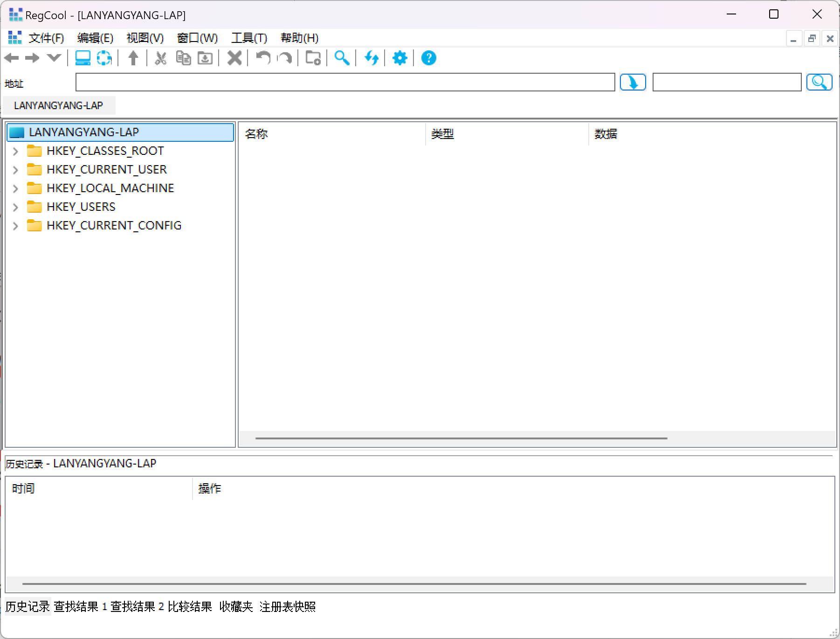The height and width of the screenshot is (639, 840).
Task: Switch to the 查找结果 1 tab
Action: (80, 606)
